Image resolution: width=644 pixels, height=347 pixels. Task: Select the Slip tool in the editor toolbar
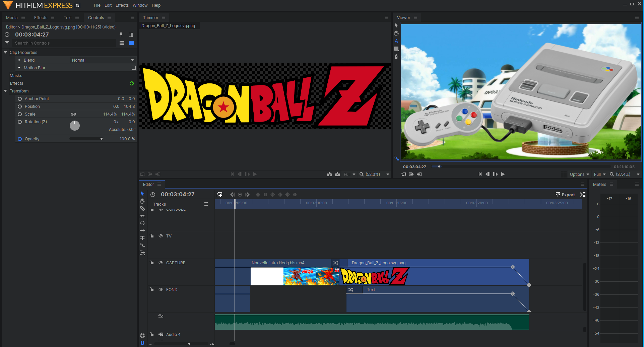(142, 216)
